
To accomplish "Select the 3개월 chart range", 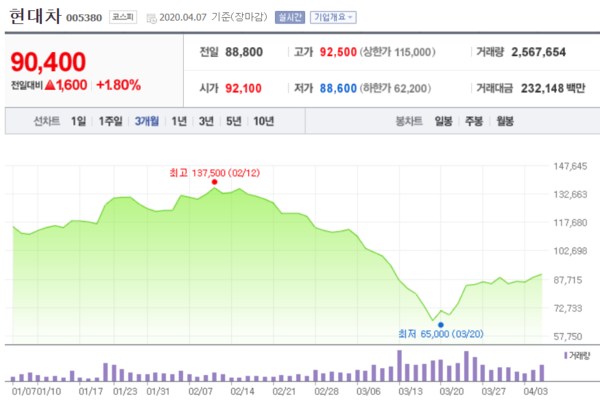I will [x=147, y=121].
